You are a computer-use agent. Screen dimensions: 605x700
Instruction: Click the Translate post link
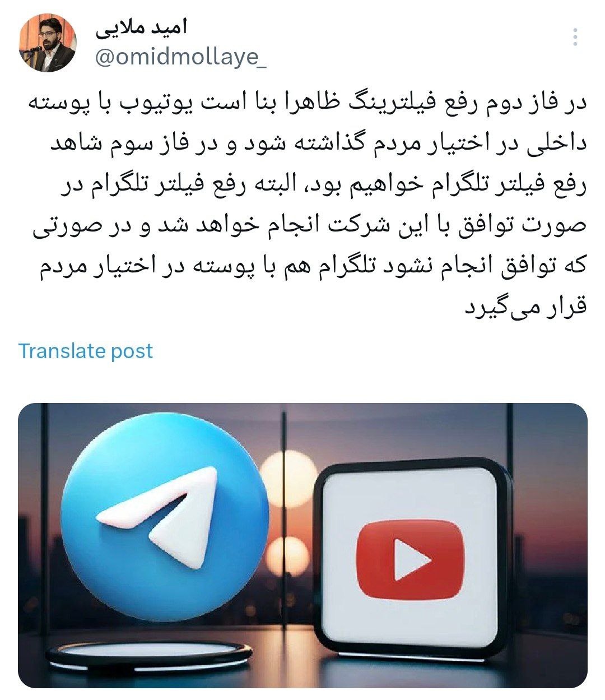pyautogui.click(x=86, y=351)
